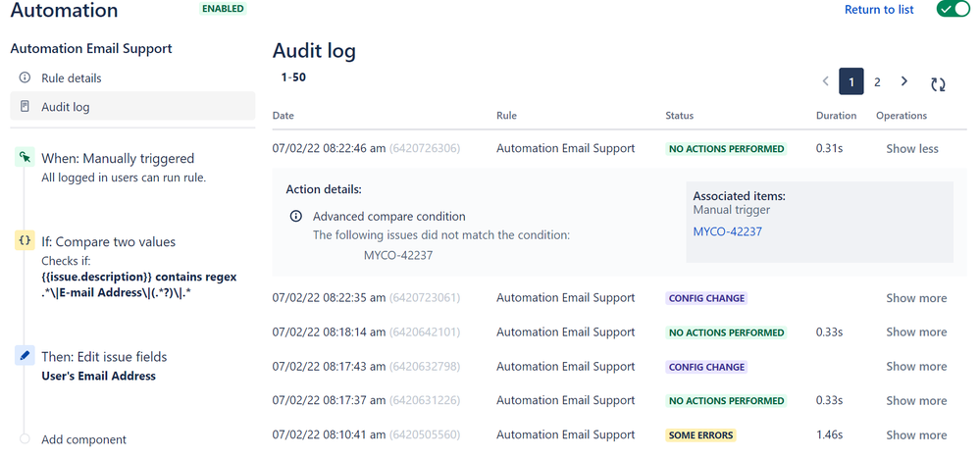Click NO ACTIONS PERFORMED badge at 08:22:46
Image resolution: width=980 pixels, height=459 pixels.
coord(726,149)
